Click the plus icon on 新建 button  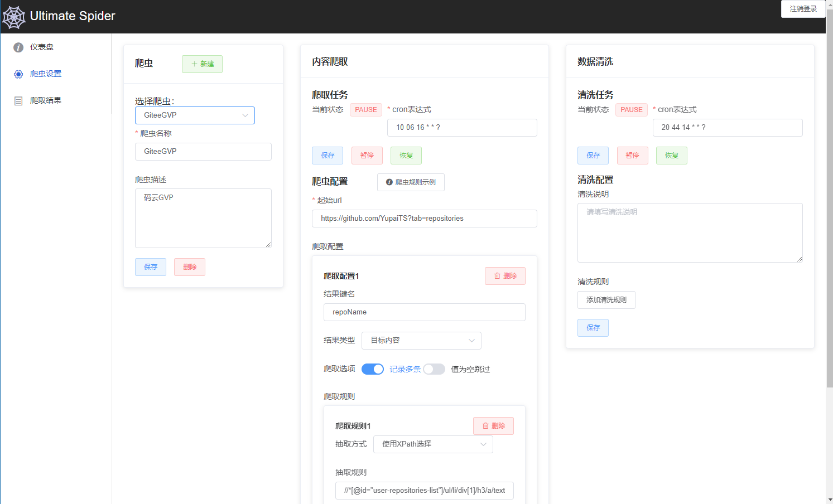[x=195, y=64]
